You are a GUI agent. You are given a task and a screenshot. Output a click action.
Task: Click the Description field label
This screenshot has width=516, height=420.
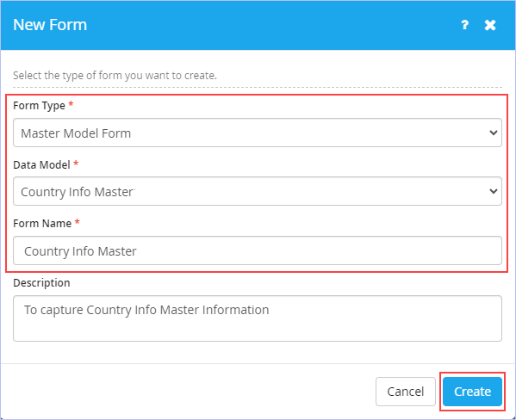tap(41, 283)
